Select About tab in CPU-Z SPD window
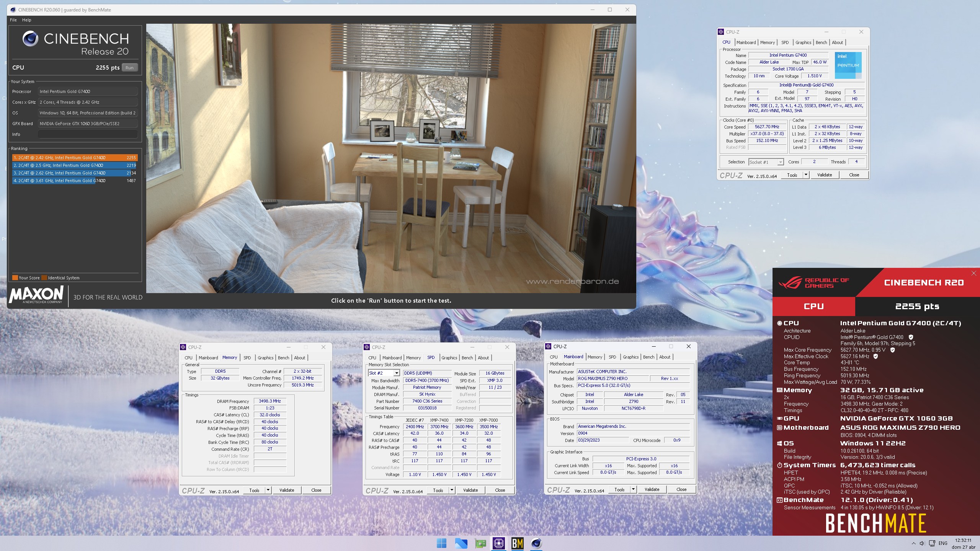 (483, 358)
